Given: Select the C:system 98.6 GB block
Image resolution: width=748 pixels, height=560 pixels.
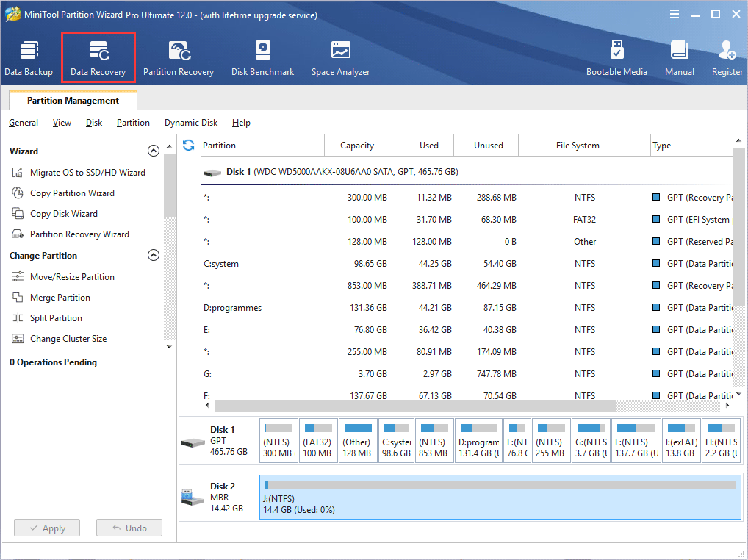Looking at the screenshot, I should (397, 441).
